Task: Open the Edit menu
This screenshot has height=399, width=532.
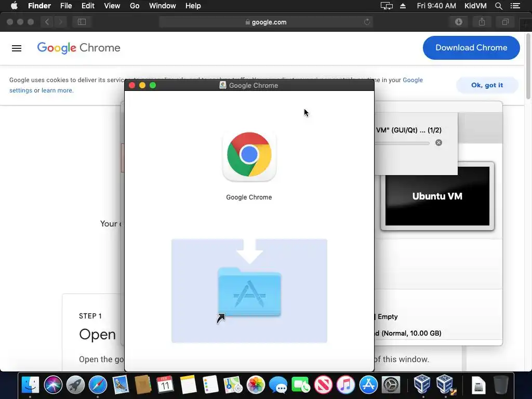Action: (x=88, y=6)
